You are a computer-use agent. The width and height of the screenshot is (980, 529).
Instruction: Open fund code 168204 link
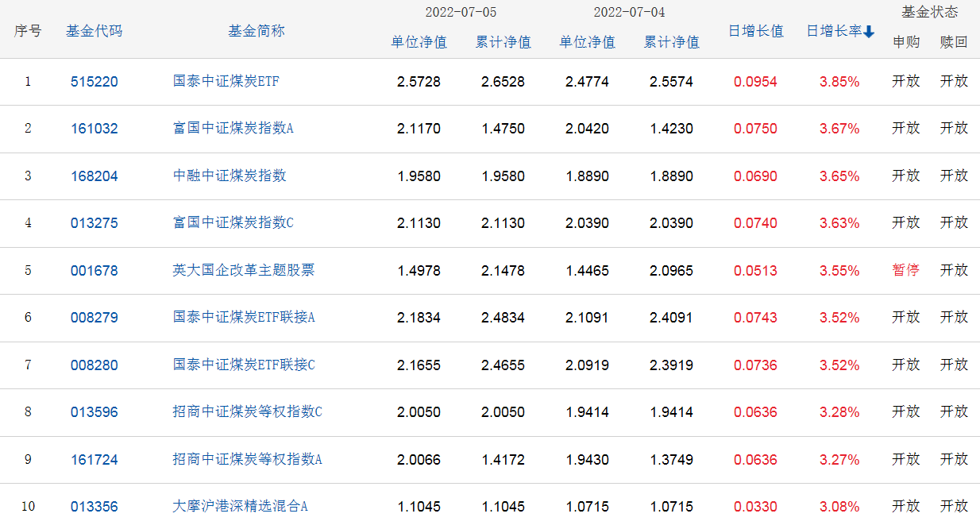[94, 176]
